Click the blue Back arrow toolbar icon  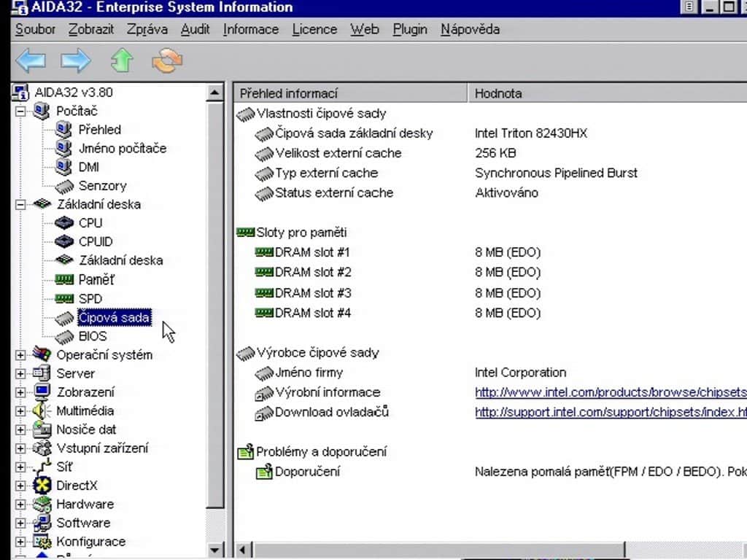[x=31, y=61]
